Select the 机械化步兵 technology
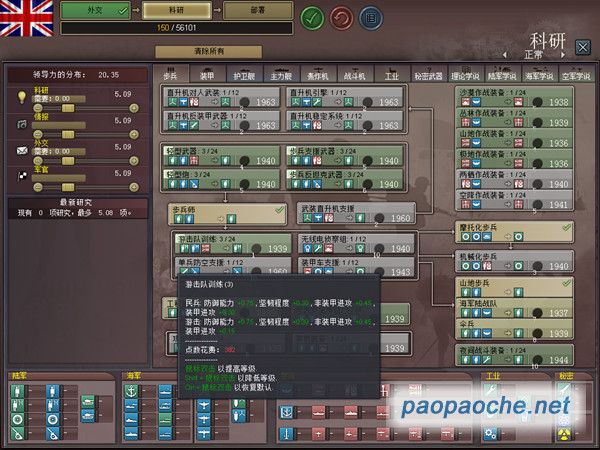Image resolution: width=600 pixels, height=450 pixels. click(515, 261)
